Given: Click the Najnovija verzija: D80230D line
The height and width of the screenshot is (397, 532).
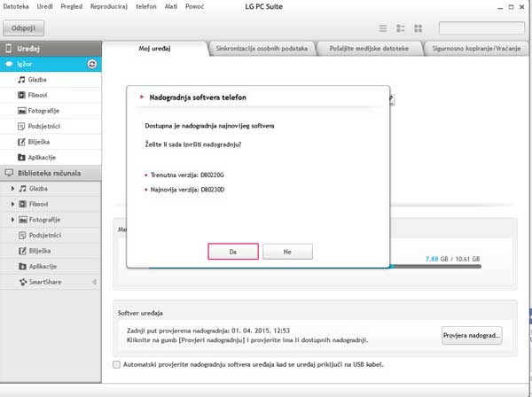Looking at the screenshot, I should [187, 190].
